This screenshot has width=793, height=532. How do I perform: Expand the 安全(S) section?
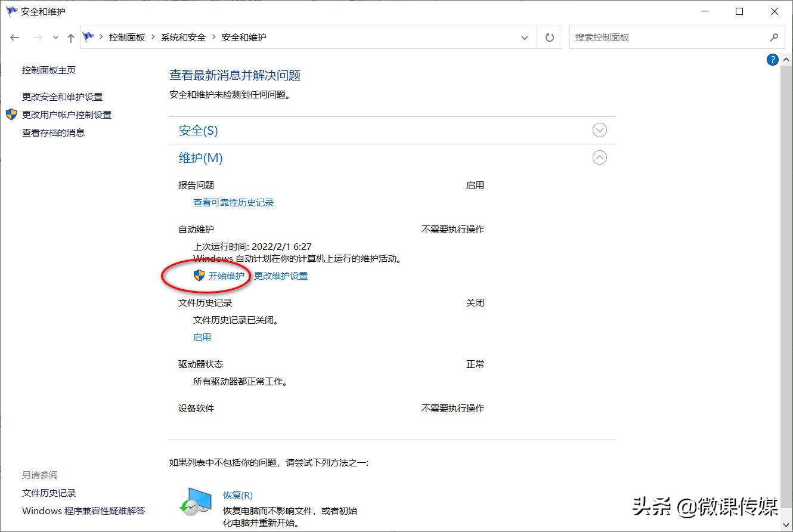(x=599, y=129)
